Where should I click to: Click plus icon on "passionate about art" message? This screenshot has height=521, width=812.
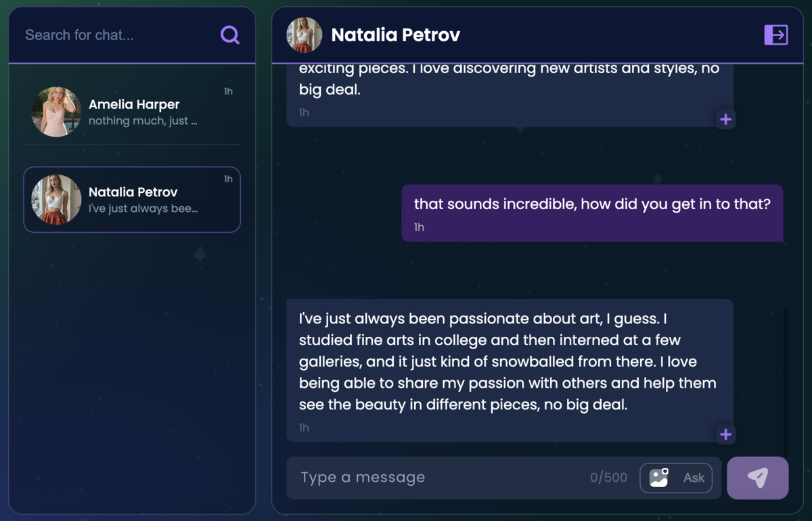tap(725, 434)
